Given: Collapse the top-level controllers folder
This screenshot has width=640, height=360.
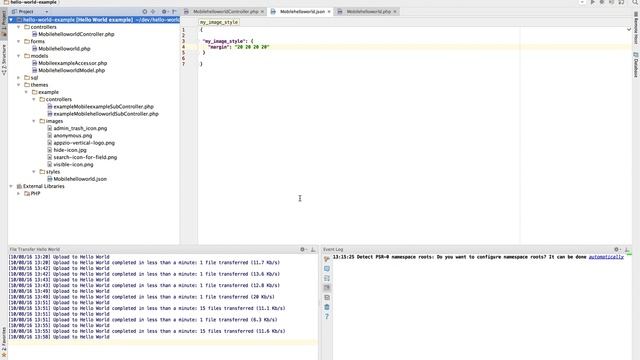Looking at the screenshot, I should 18,27.
